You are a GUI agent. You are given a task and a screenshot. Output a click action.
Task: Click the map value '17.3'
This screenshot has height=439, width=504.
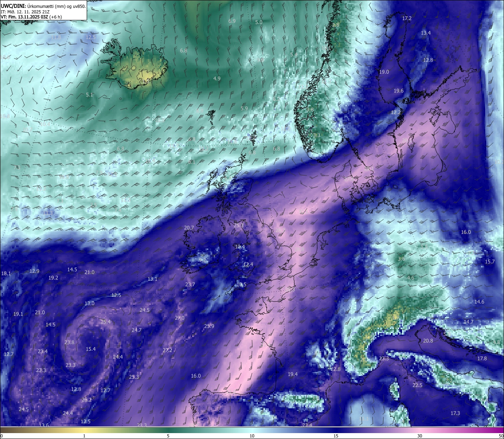455,413
